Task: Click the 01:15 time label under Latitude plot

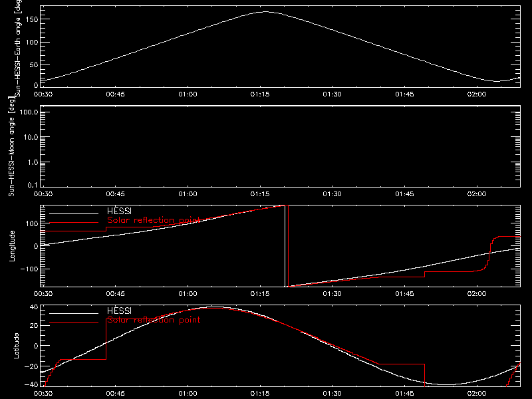Action: point(260,394)
